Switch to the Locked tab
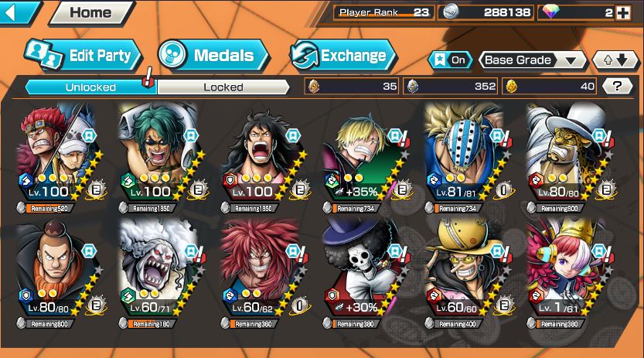Screen dimensions: 644x358 (223, 87)
